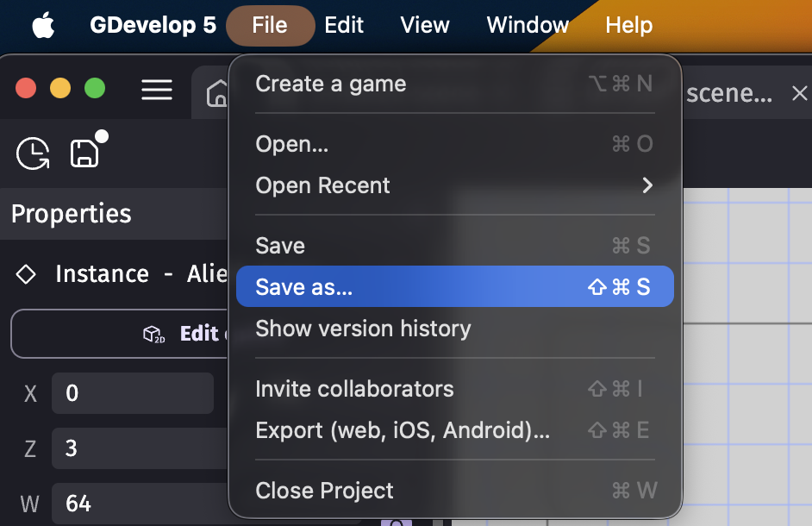This screenshot has height=526, width=812.
Task: Click the Apple menu icon
Action: pyautogui.click(x=43, y=26)
